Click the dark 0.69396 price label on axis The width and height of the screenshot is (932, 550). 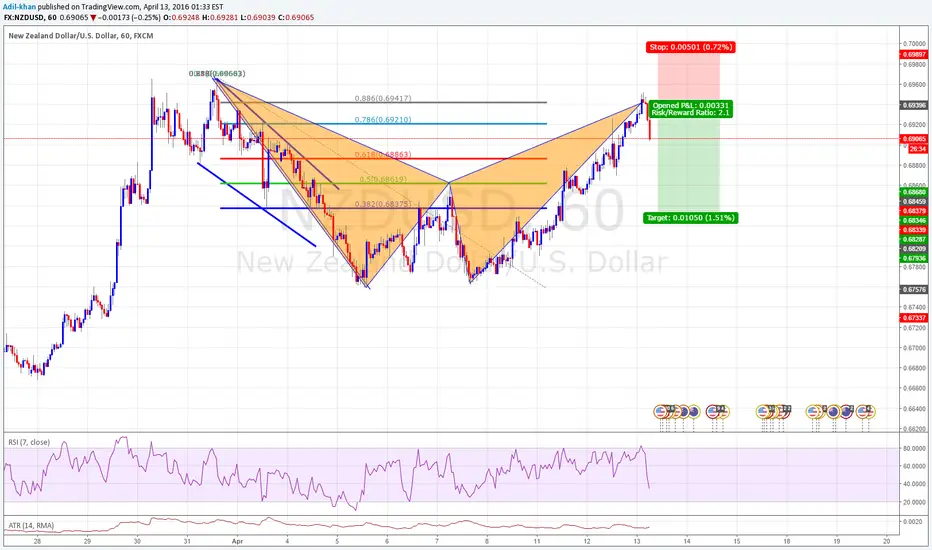[914, 105]
